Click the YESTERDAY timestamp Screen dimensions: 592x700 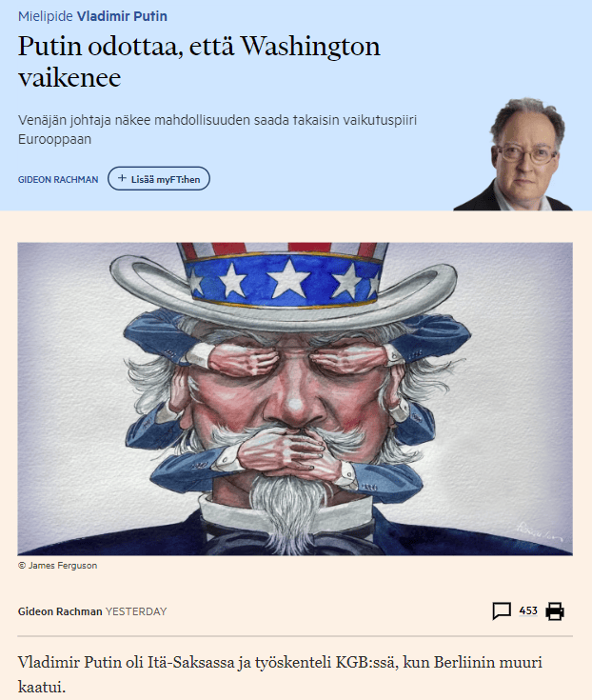pos(136,611)
